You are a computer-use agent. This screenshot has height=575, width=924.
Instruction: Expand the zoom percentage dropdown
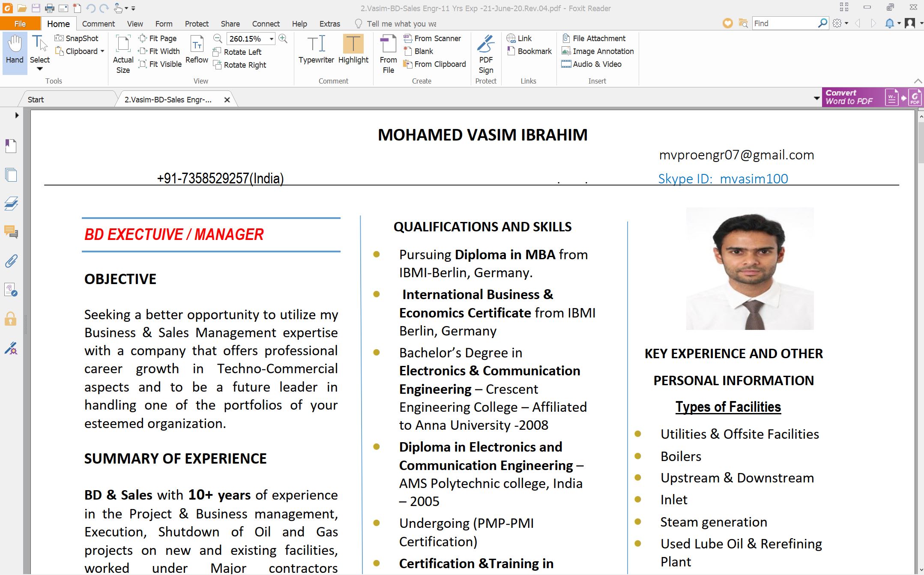click(272, 39)
